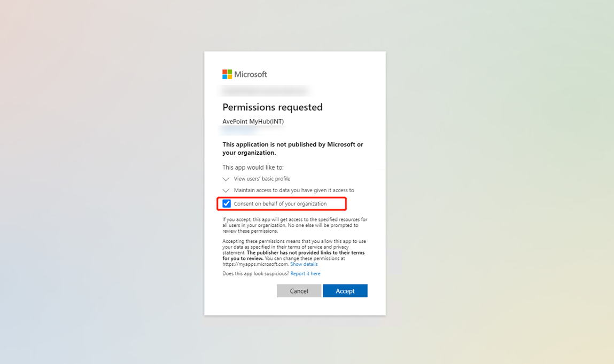Screen dimensions: 614x364
Task: Click the Report it here link
Action: coord(305,274)
